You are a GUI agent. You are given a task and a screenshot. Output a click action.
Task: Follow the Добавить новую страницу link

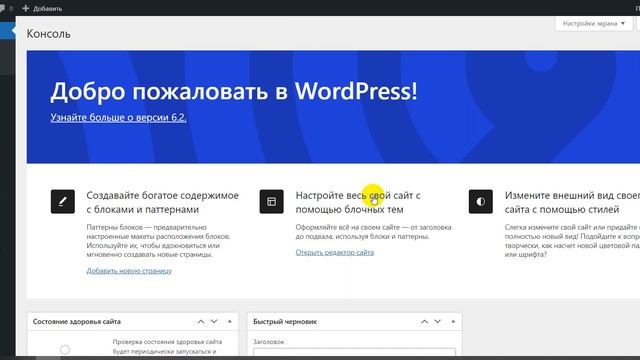coord(129,271)
